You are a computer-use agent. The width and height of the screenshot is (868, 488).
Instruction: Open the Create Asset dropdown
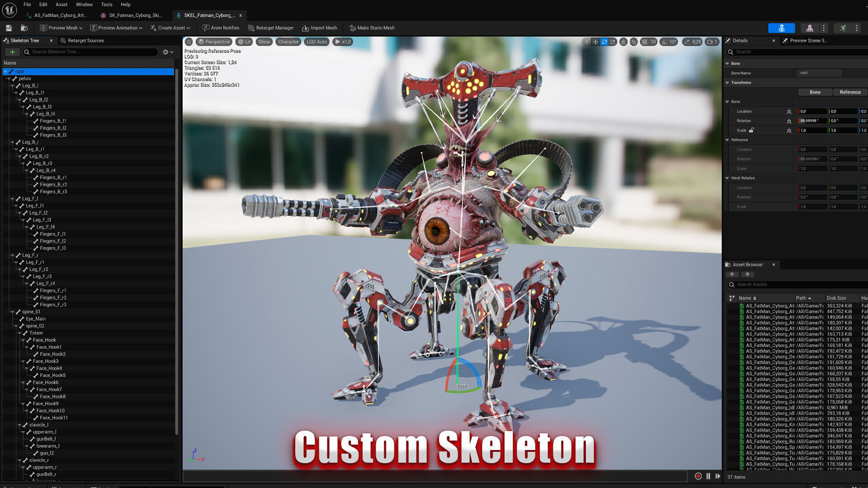pos(170,28)
